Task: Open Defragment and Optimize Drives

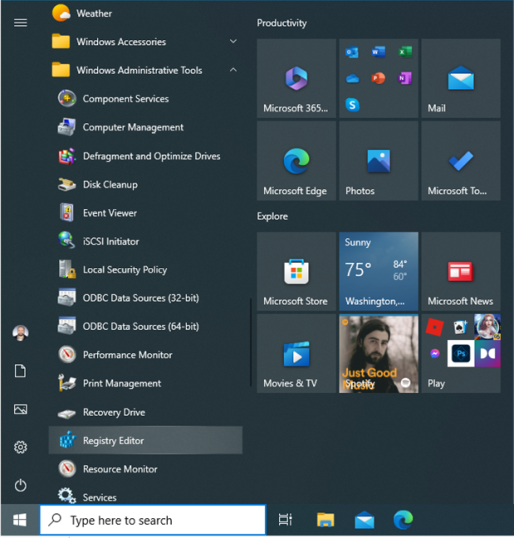Action: [145, 156]
